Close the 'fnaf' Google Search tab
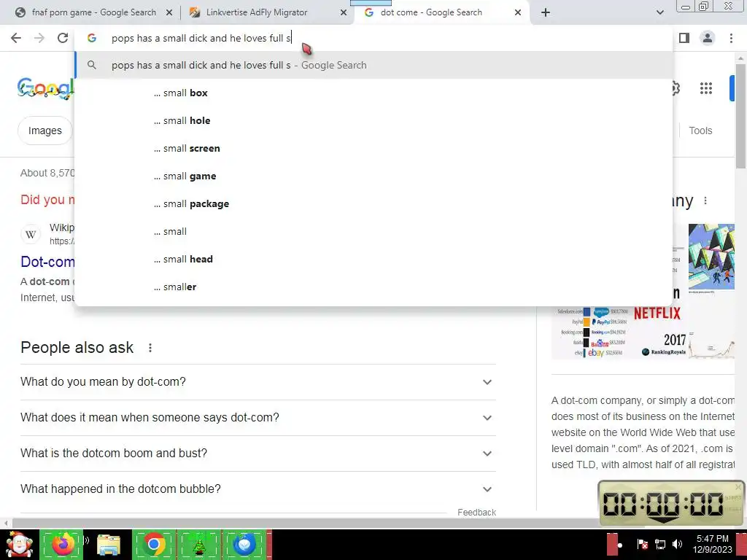This screenshot has height=560, width=747. [169, 13]
